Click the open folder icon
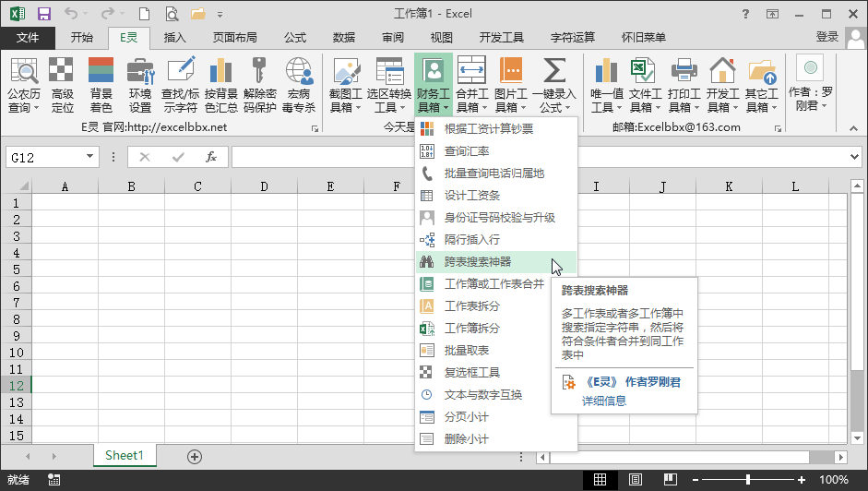Screen dimensions: 868x491 197,14
